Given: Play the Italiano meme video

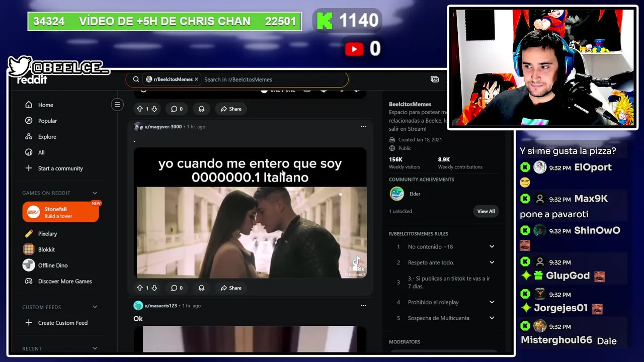Looking at the screenshot, I should coord(250,212).
